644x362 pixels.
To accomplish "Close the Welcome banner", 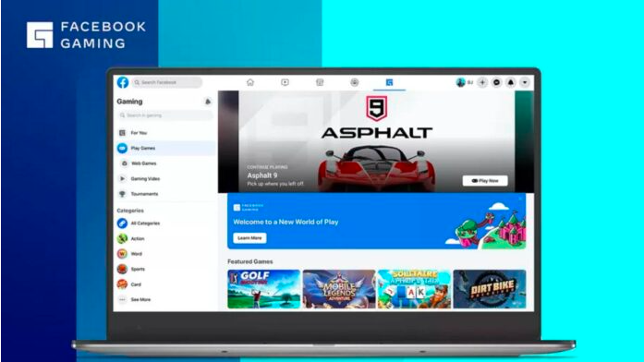I will coord(520,199).
